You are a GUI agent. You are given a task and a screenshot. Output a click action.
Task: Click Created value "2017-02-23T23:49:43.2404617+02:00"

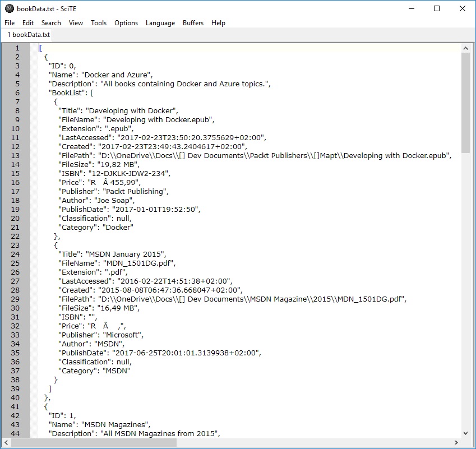172,147
